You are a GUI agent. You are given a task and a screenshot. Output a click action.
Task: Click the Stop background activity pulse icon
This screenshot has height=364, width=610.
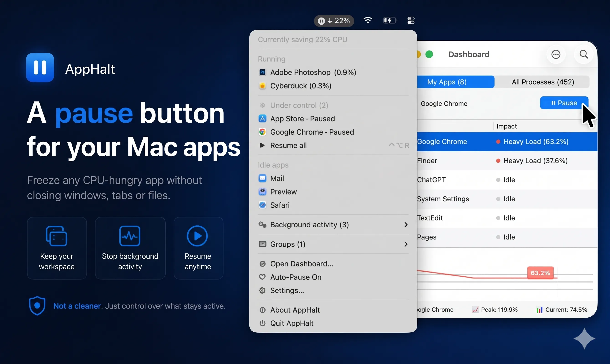(x=130, y=236)
